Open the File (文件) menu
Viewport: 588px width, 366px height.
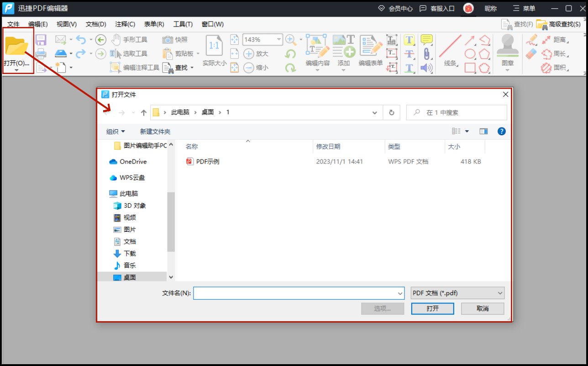point(14,24)
